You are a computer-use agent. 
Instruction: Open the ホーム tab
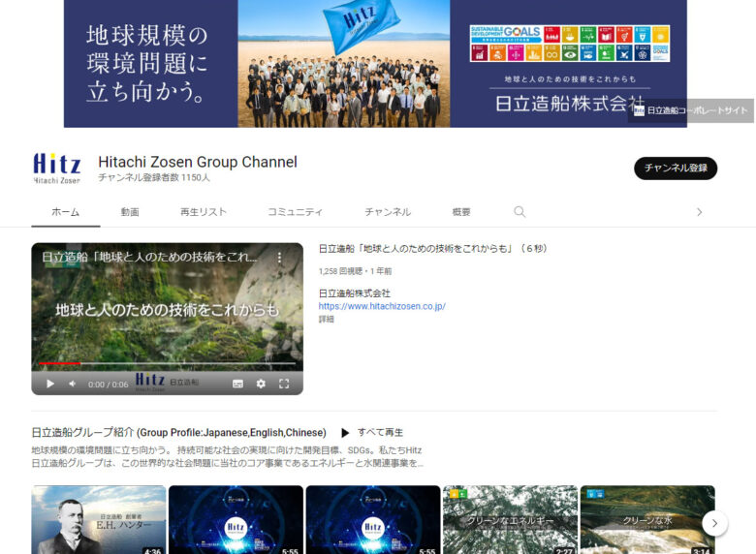point(66,212)
